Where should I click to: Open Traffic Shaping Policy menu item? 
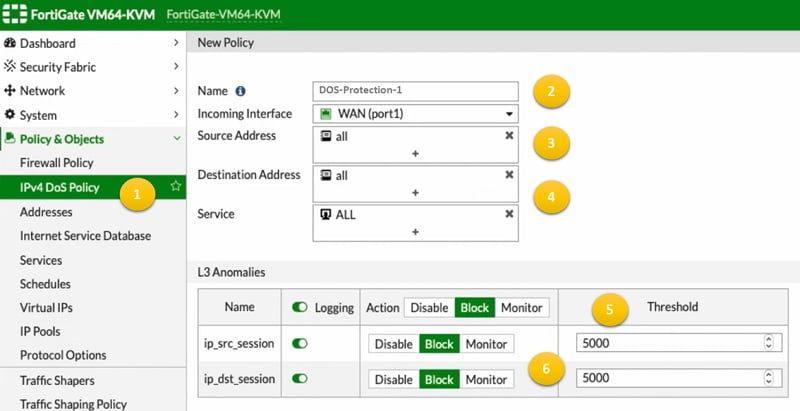(x=73, y=404)
